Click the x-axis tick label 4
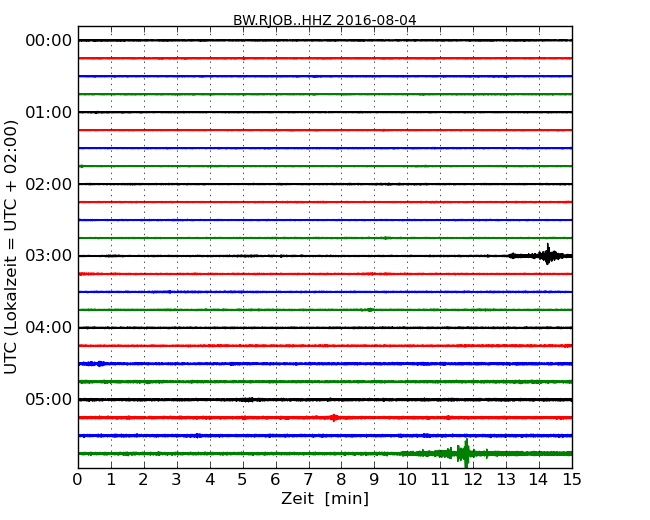This screenshot has height=520, width=650. pos(210,480)
